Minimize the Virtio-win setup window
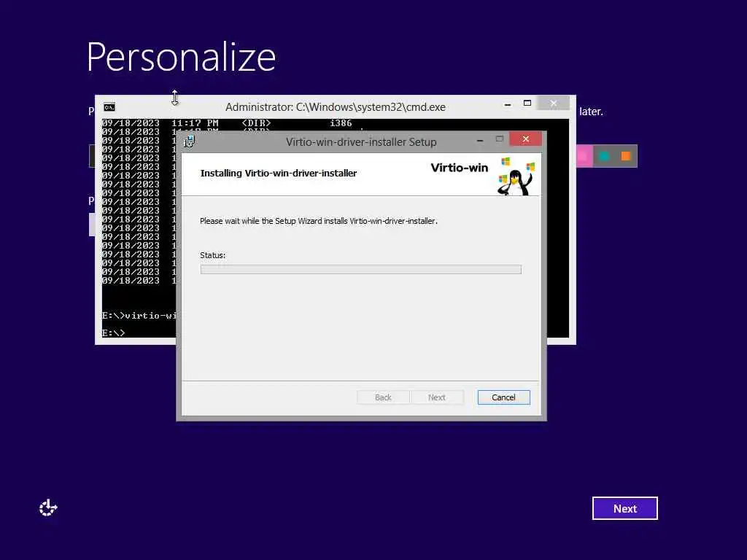 [x=480, y=140]
